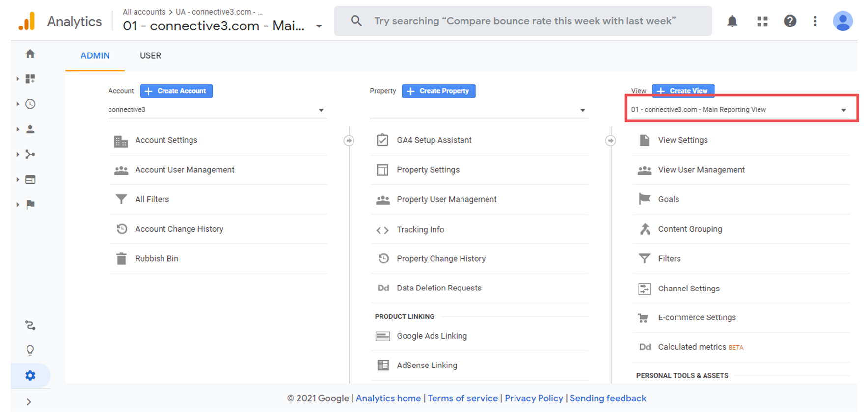Open the Google apps grid icon
868x420 pixels.
click(762, 21)
